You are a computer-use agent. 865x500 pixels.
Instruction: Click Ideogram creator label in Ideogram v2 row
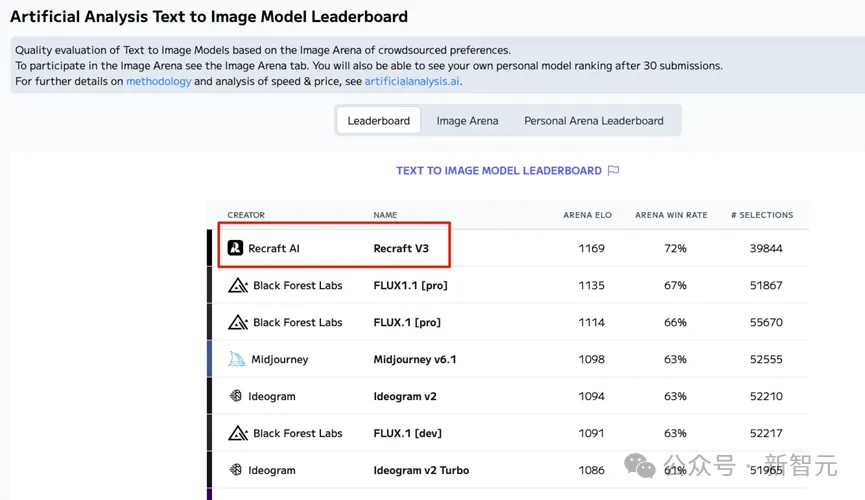coord(271,396)
